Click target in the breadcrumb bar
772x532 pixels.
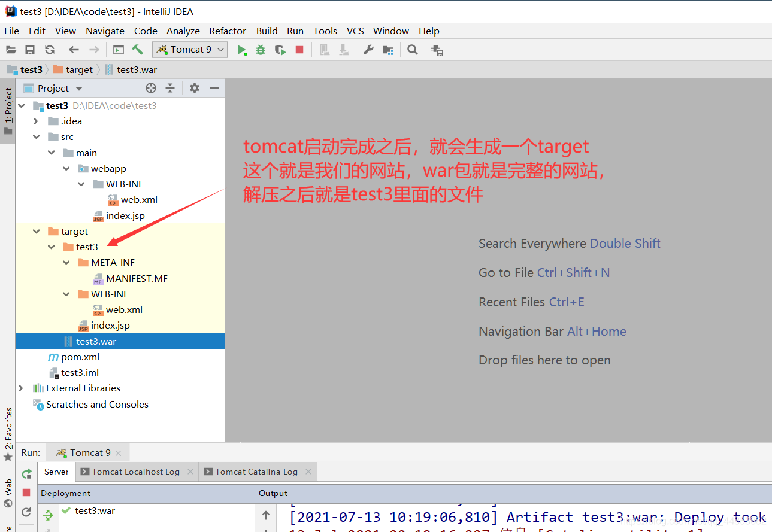point(73,69)
